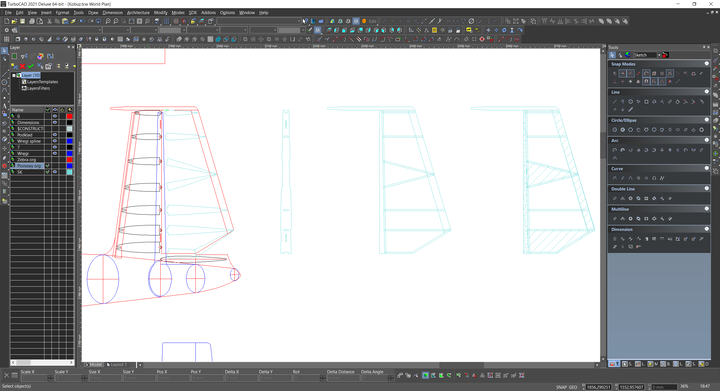Select the first Circle/Ellipse tool icon
Viewport: 720px width, 391px height.
tap(615, 130)
